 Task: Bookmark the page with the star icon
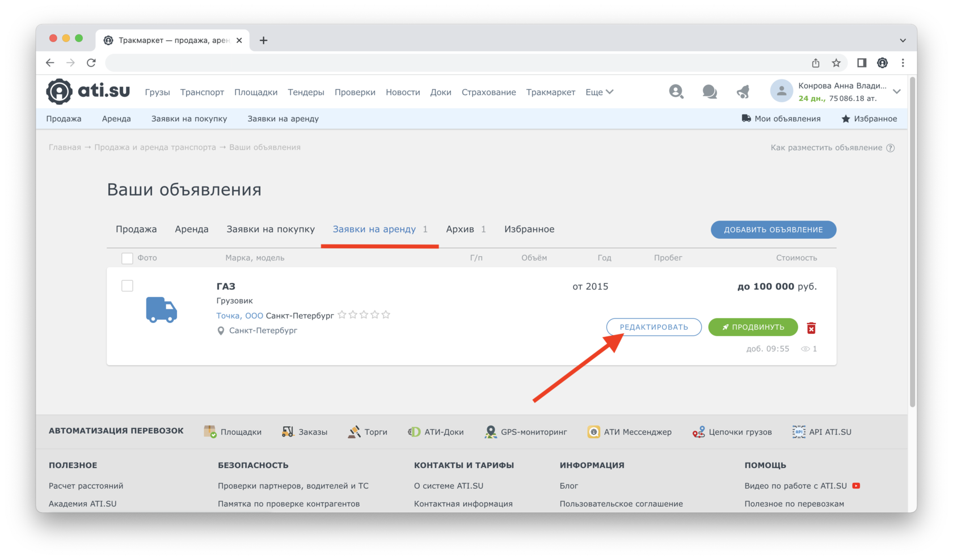click(836, 63)
